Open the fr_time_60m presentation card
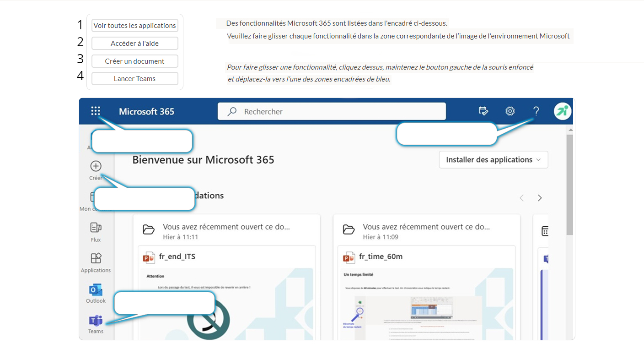644x349 pixels. [x=426, y=293]
